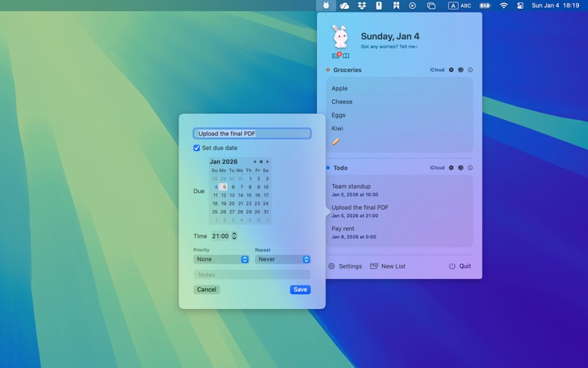
Task: Choose January 25 as due date
Action: tap(215, 212)
